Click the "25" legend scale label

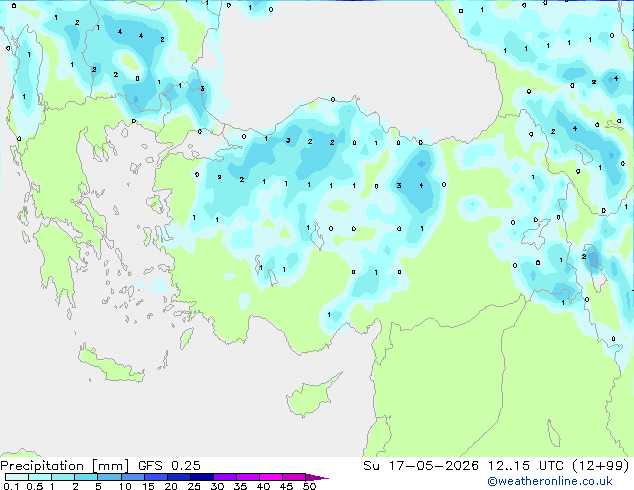(194, 486)
